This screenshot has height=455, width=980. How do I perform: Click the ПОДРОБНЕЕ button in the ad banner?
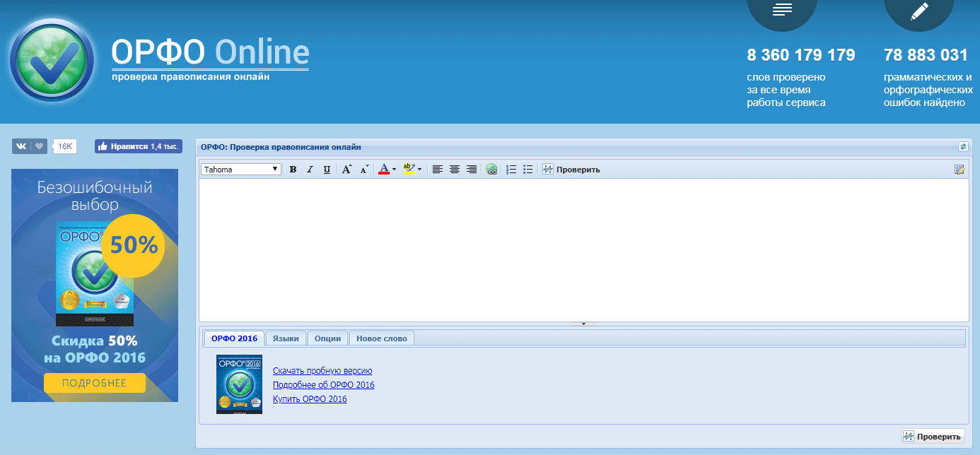[95, 383]
